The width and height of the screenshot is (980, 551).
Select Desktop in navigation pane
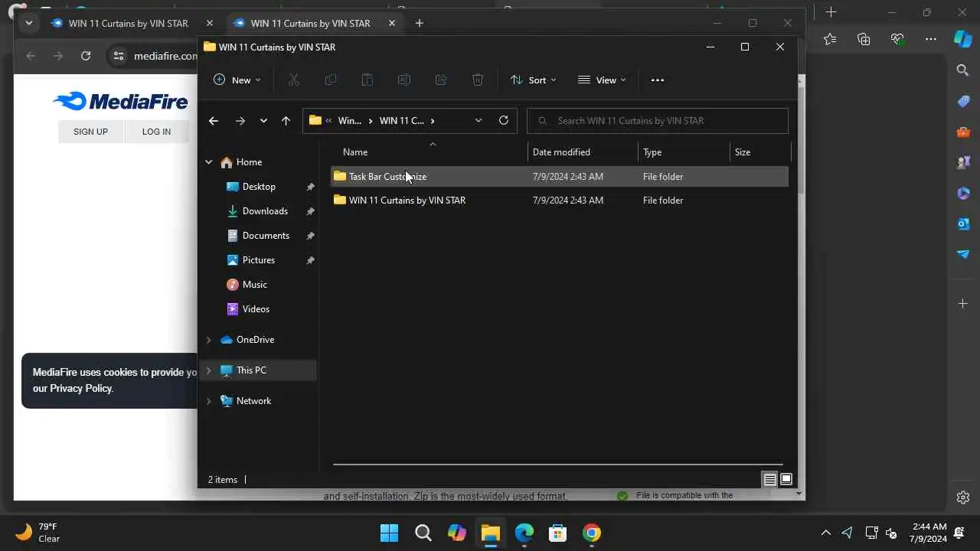tap(259, 187)
